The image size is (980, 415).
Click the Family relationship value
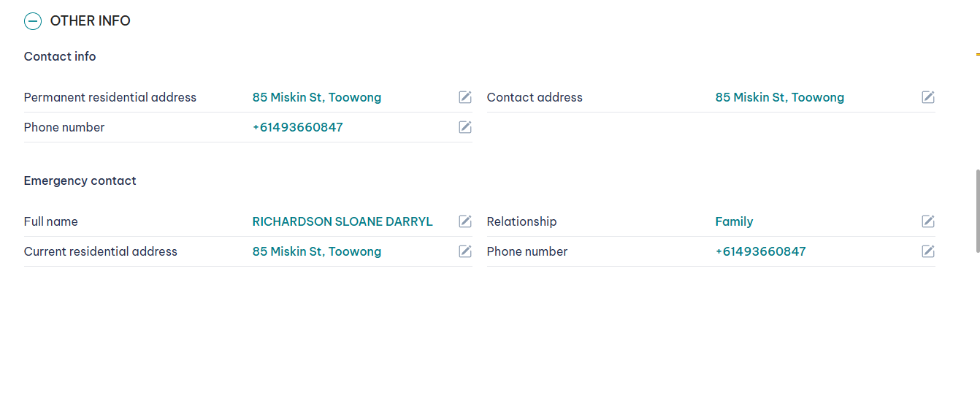tap(734, 221)
